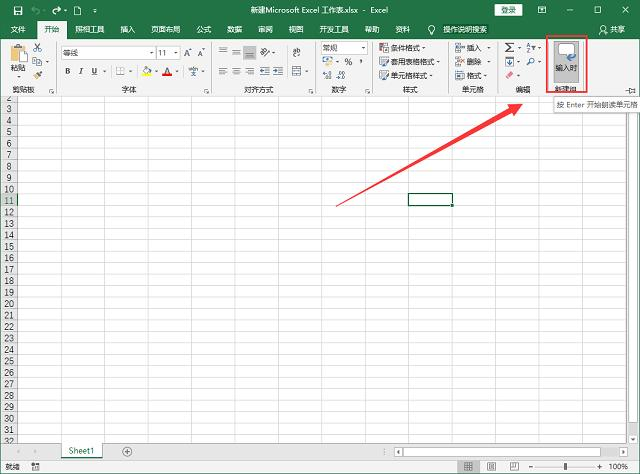The height and width of the screenshot is (474, 640).
Task: Increase the font size
Action: pyautogui.click(x=187, y=53)
